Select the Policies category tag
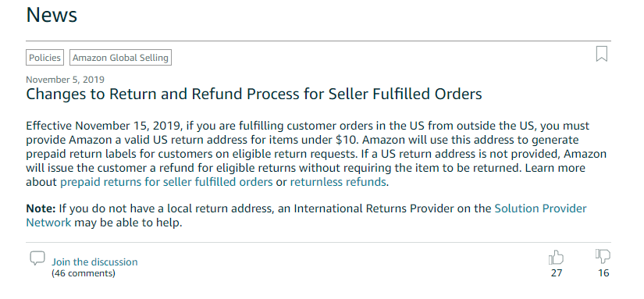This screenshot has height=299, width=644. tap(44, 58)
